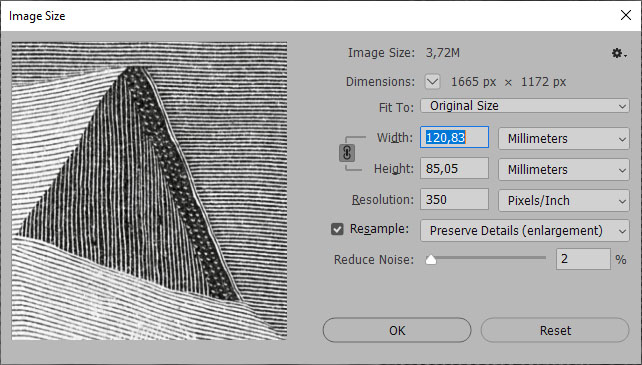Toggle the constrain proportions chain link

347,153
